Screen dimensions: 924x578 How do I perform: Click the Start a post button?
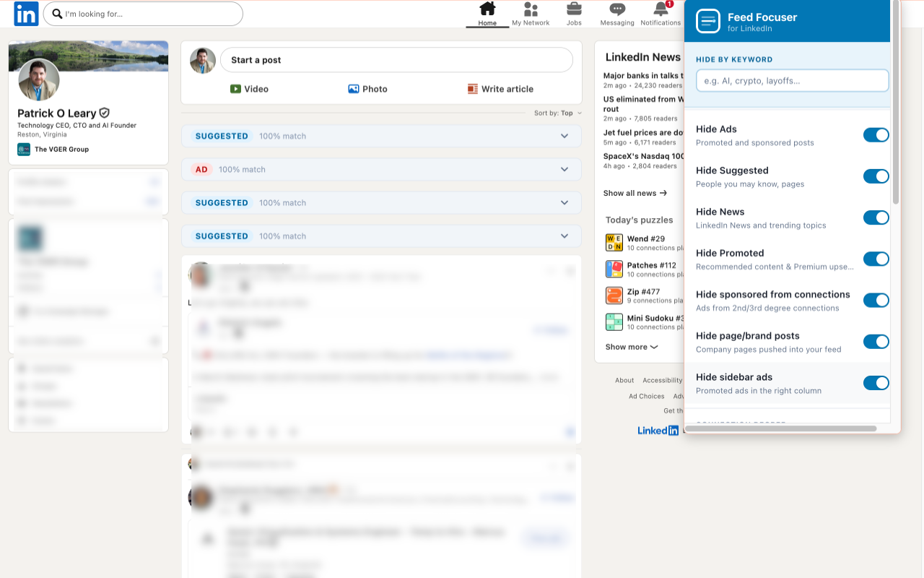[396, 60]
